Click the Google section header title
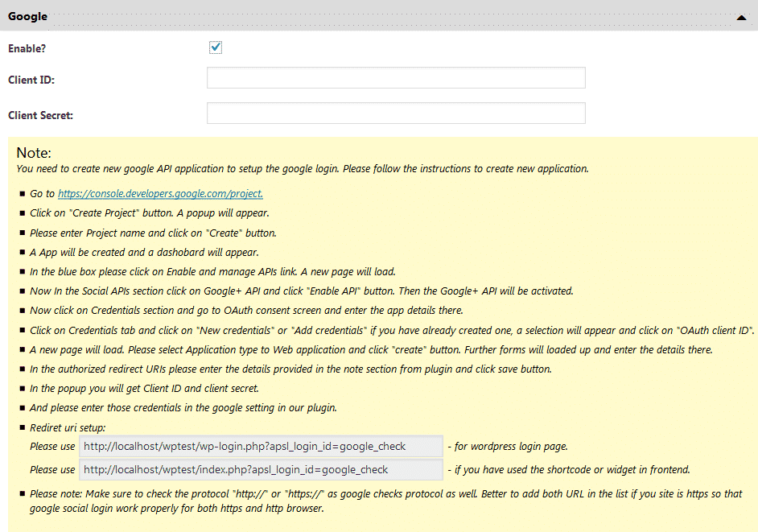This screenshot has height=532, width=758. 27,16
